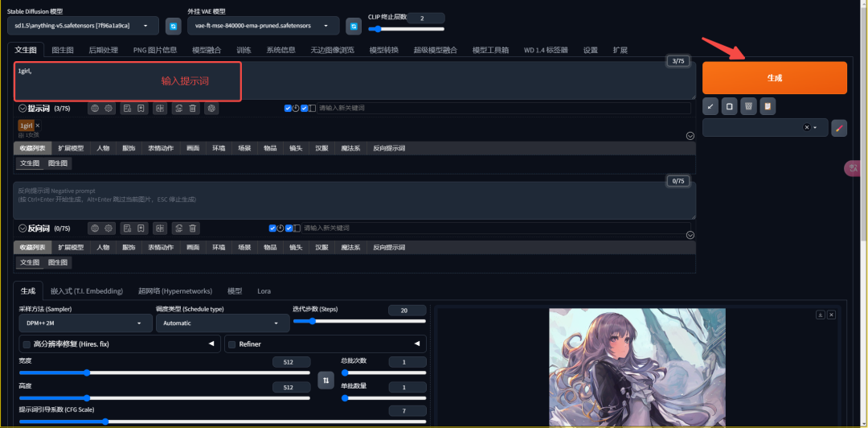This screenshot has width=868, height=428.
Task: Open the style editor paintbrush icon
Action: [x=838, y=127]
